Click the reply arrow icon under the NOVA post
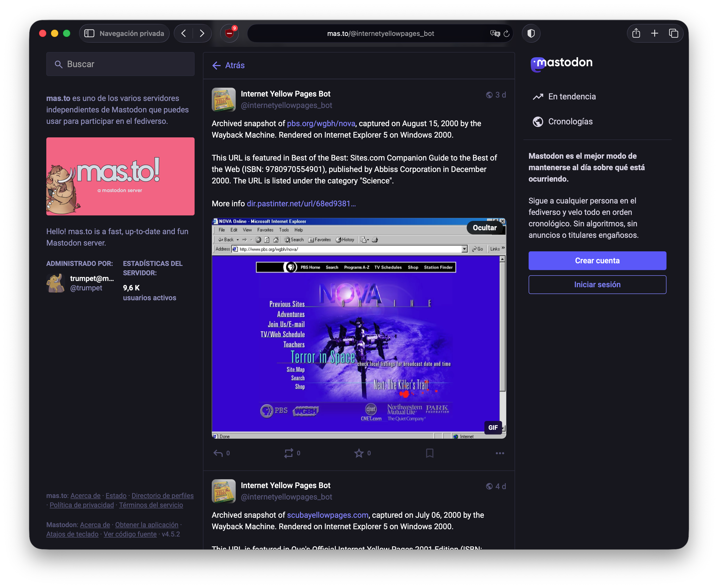The height and width of the screenshot is (588, 718). tap(218, 453)
